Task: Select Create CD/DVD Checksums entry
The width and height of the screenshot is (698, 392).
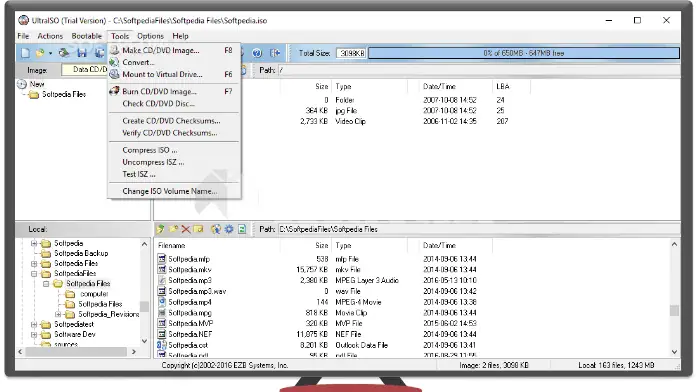Action: pos(174,121)
